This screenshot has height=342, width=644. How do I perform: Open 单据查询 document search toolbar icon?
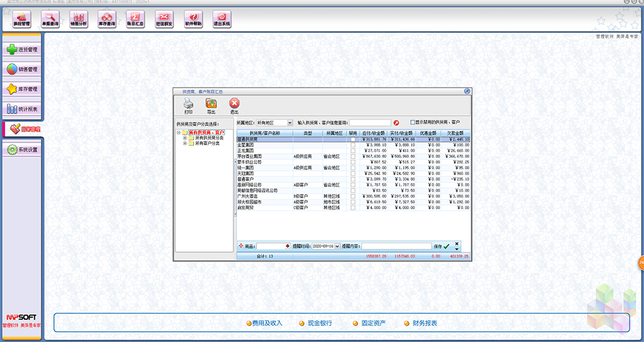coord(50,19)
